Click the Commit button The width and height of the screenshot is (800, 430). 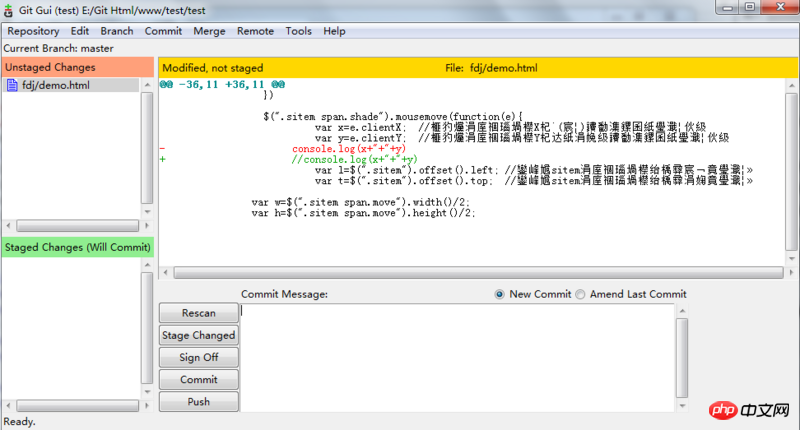198,380
